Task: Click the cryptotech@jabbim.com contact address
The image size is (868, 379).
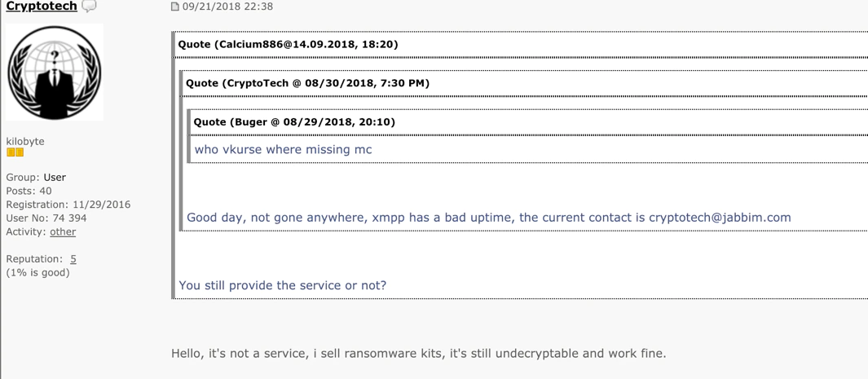Action: (720, 218)
